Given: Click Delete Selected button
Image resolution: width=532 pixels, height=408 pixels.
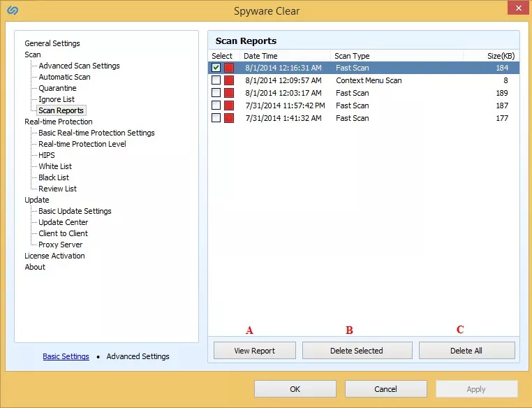Looking at the screenshot, I should tap(356, 351).
